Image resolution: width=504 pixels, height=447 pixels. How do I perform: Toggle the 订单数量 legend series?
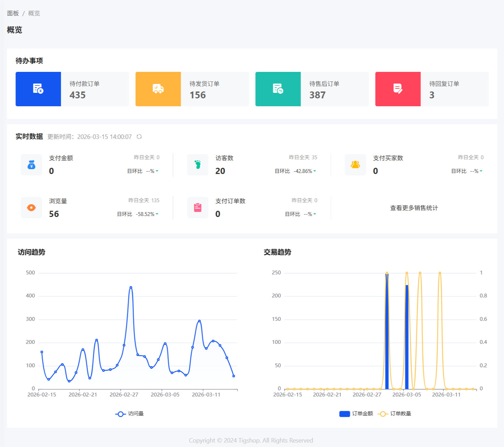pos(394,414)
